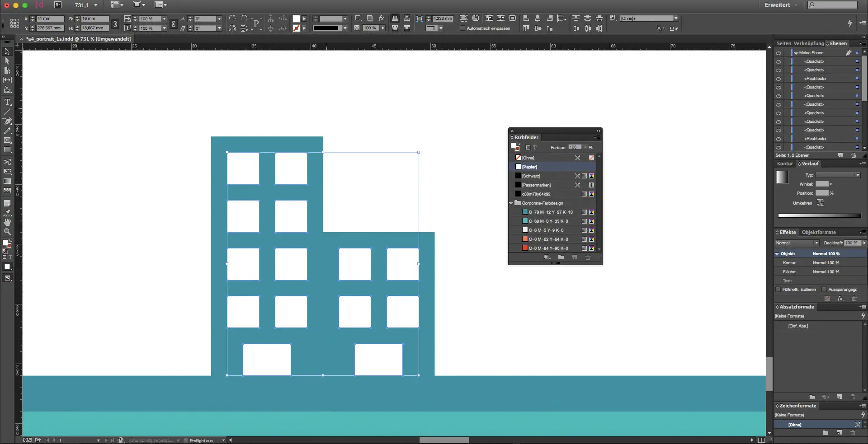
Task: Open the Objektformate tab
Action: (x=818, y=233)
